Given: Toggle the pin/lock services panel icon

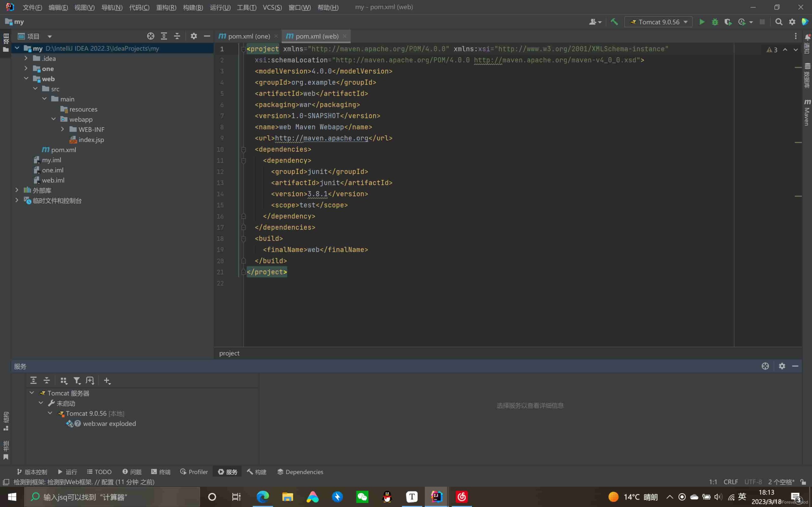Looking at the screenshot, I should click(x=765, y=366).
